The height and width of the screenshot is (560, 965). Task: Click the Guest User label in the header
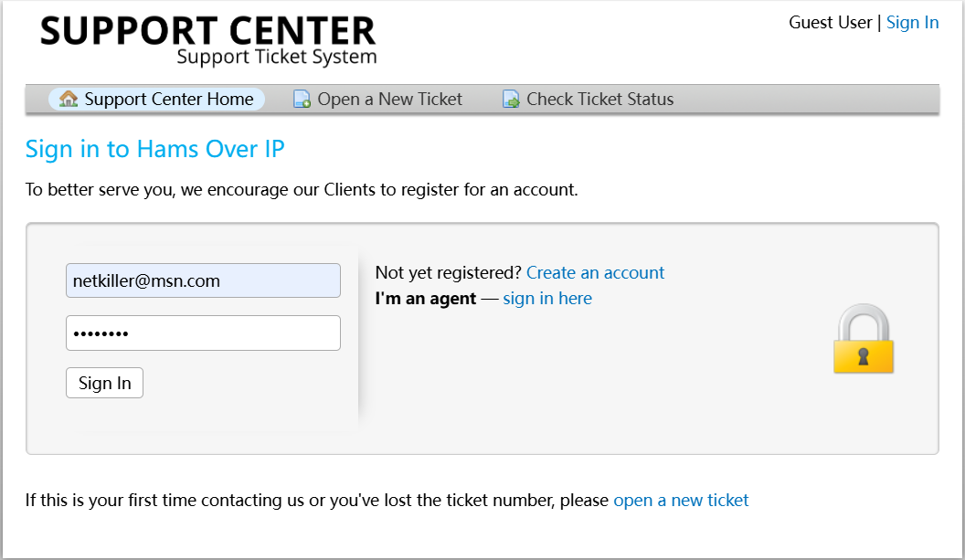[831, 23]
